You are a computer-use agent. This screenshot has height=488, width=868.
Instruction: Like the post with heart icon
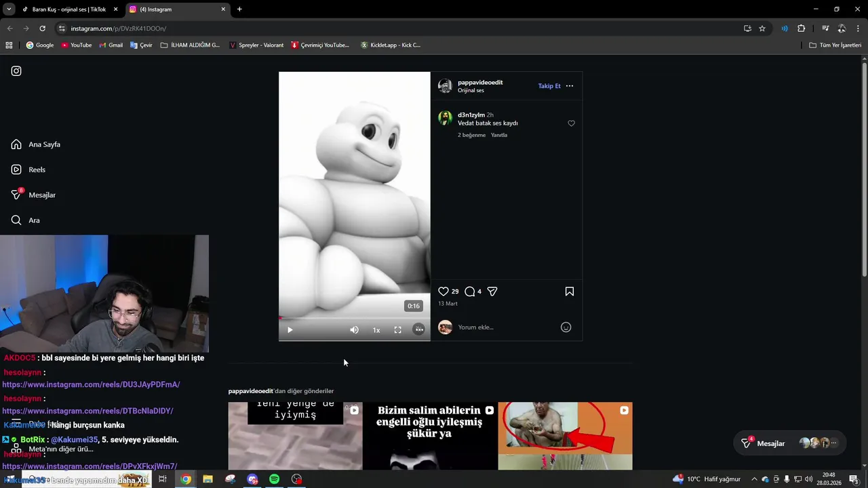coord(443,291)
